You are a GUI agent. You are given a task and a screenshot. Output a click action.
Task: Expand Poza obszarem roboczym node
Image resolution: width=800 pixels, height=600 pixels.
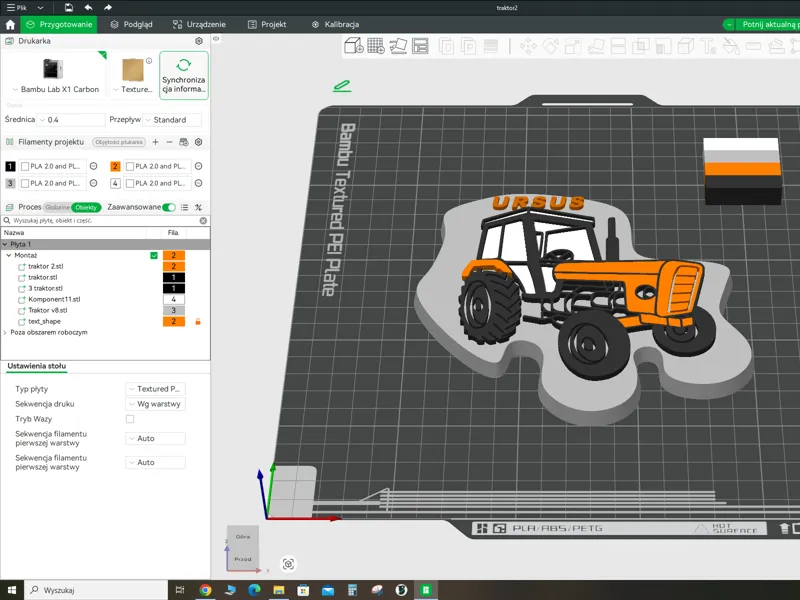5,332
